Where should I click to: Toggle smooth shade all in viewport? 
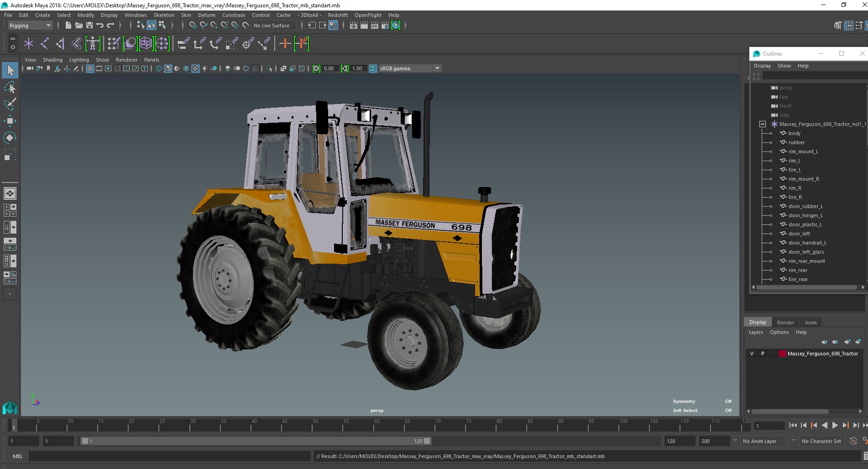pos(168,68)
